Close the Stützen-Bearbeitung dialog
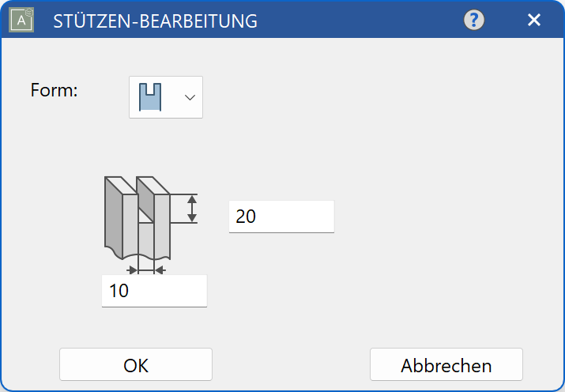The width and height of the screenshot is (565, 392). pyautogui.click(x=534, y=21)
